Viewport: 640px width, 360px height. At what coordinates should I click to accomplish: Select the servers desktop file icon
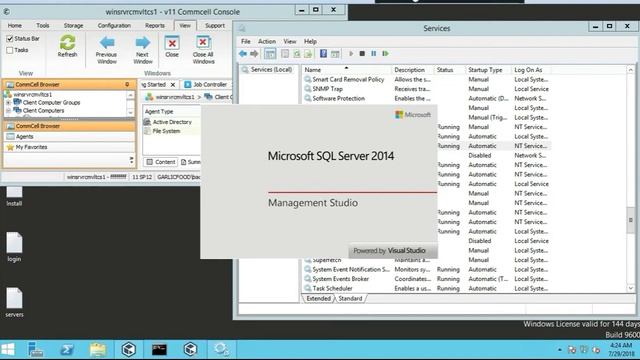(x=14, y=302)
